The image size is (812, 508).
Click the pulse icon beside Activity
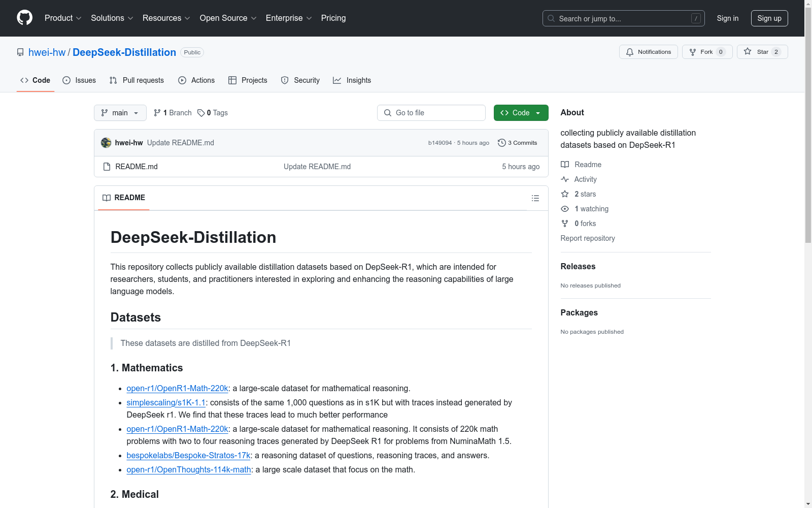(x=565, y=179)
